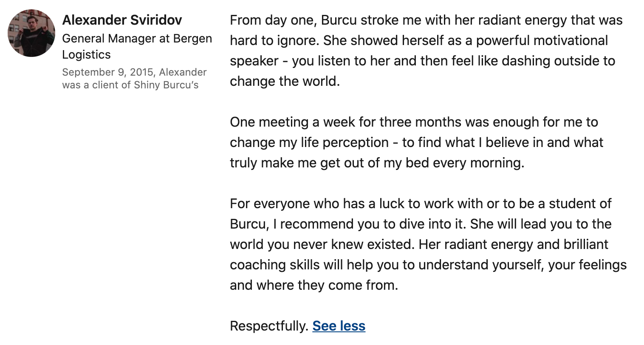Click the word Respectfully at the end

(x=268, y=326)
